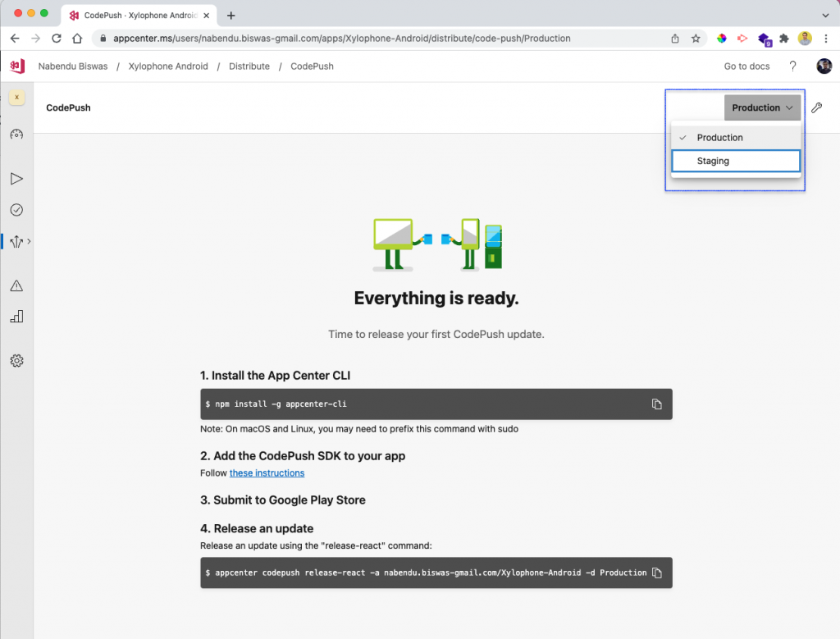Viewport: 840px width, 639px height.
Task: Click the share icon in the address bar
Action: (675, 38)
